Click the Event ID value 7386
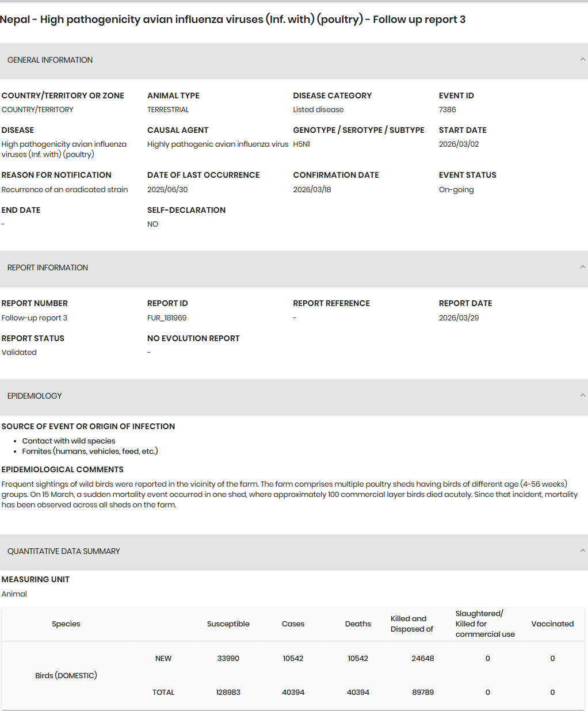The image size is (588, 711). [x=448, y=109]
